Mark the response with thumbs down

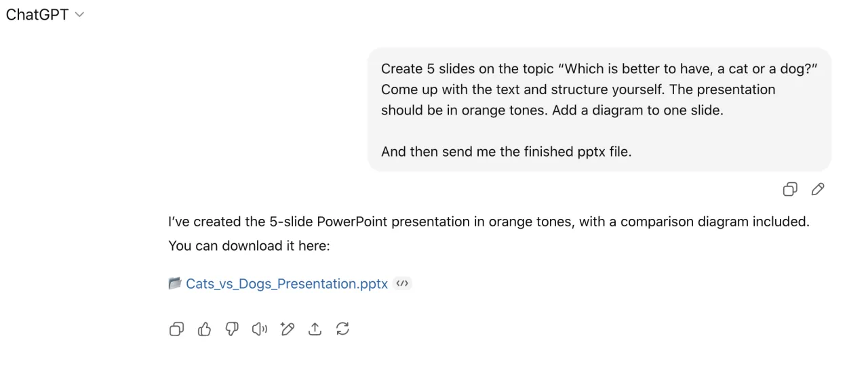click(232, 329)
